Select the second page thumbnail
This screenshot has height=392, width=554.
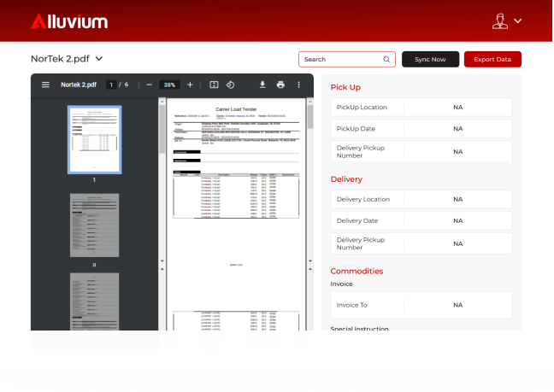pyautogui.click(x=94, y=225)
